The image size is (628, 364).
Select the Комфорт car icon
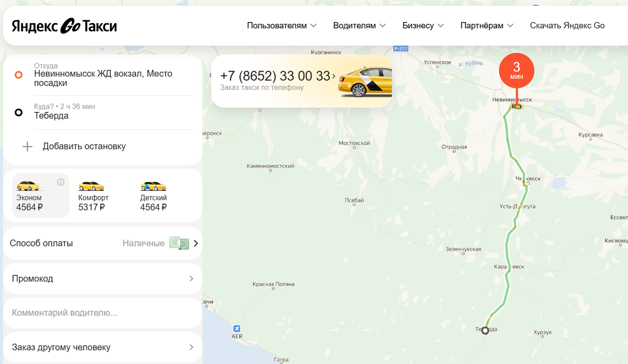click(91, 186)
